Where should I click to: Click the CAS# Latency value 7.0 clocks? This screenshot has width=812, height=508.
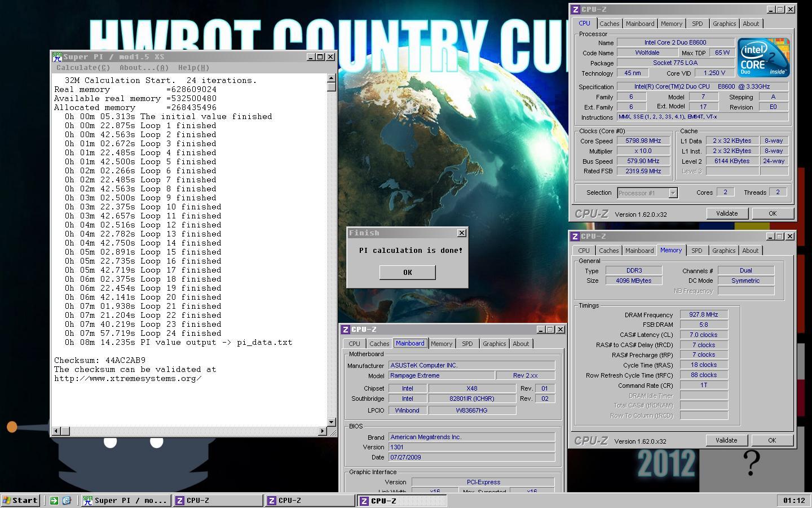coord(704,335)
